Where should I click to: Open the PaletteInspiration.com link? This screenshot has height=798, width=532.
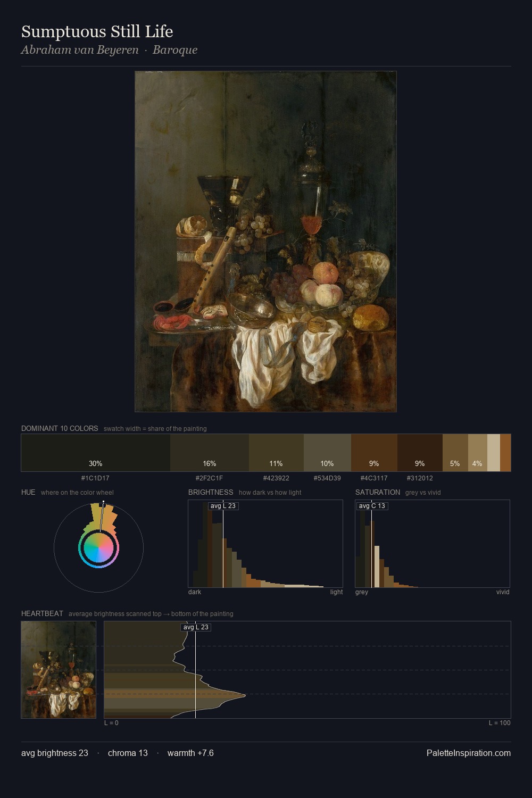[469, 753]
